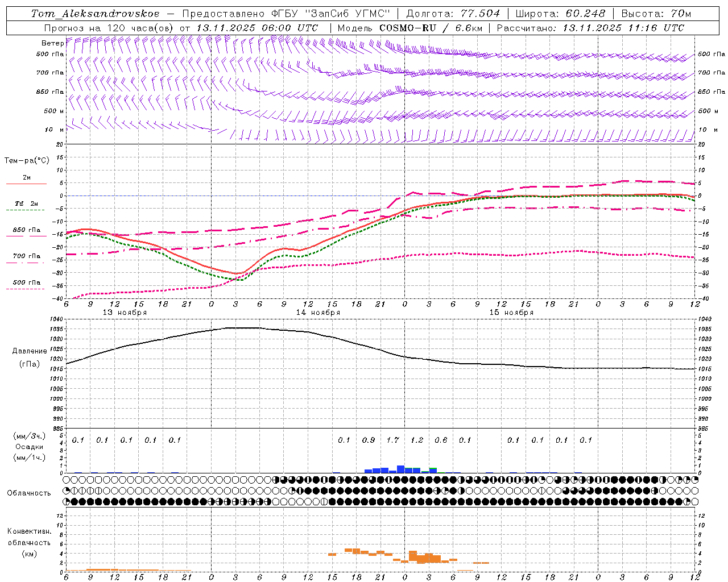
Task: Click the (мм/3ч.) units label
Action: tap(30, 436)
